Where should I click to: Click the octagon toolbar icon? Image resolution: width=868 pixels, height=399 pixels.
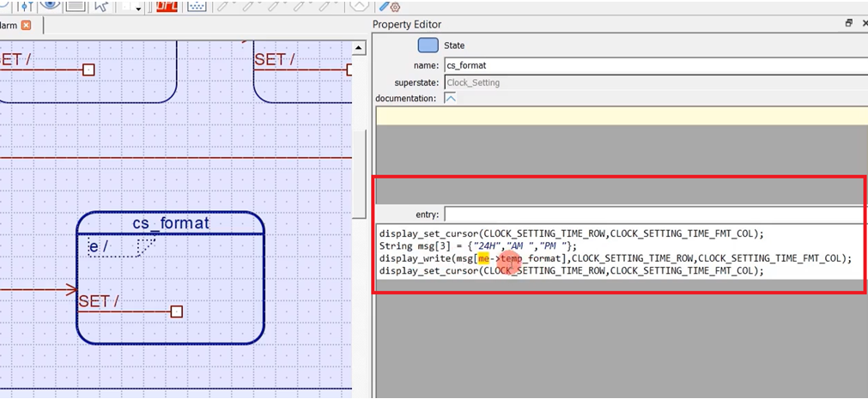pos(359,5)
